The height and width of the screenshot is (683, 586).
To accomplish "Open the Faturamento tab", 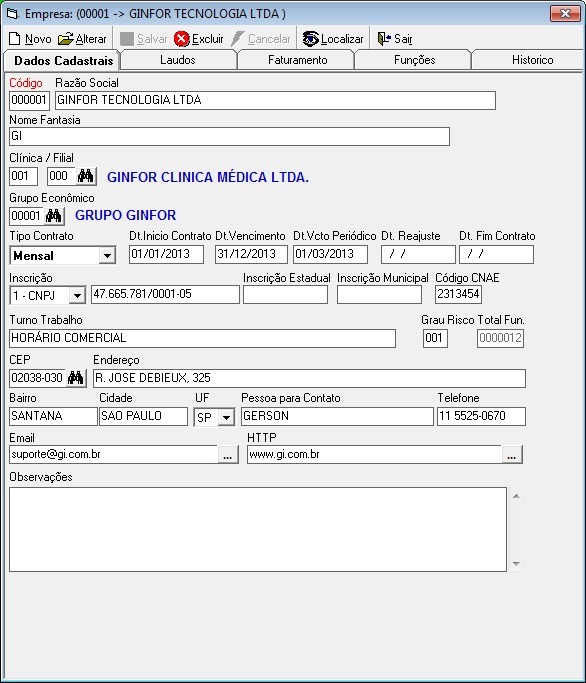I will pos(298,60).
